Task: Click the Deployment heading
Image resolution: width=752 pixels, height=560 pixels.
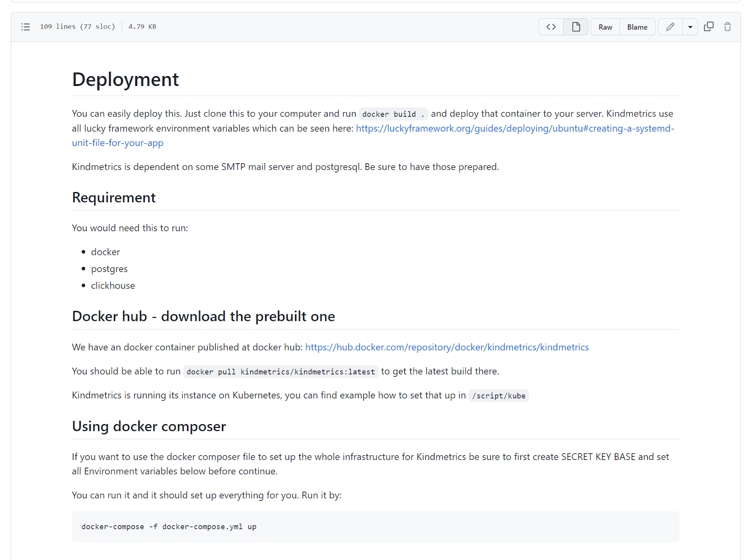Action: (125, 79)
